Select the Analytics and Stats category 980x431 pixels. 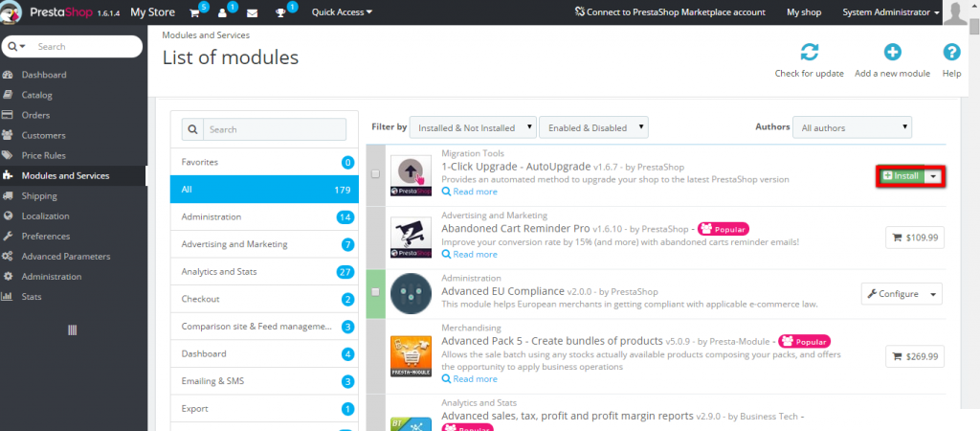(264, 271)
